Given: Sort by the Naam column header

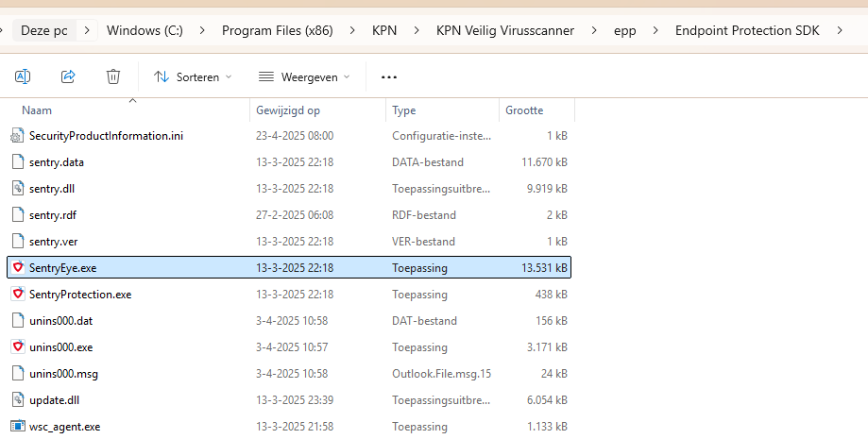Looking at the screenshot, I should tap(37, 110).
